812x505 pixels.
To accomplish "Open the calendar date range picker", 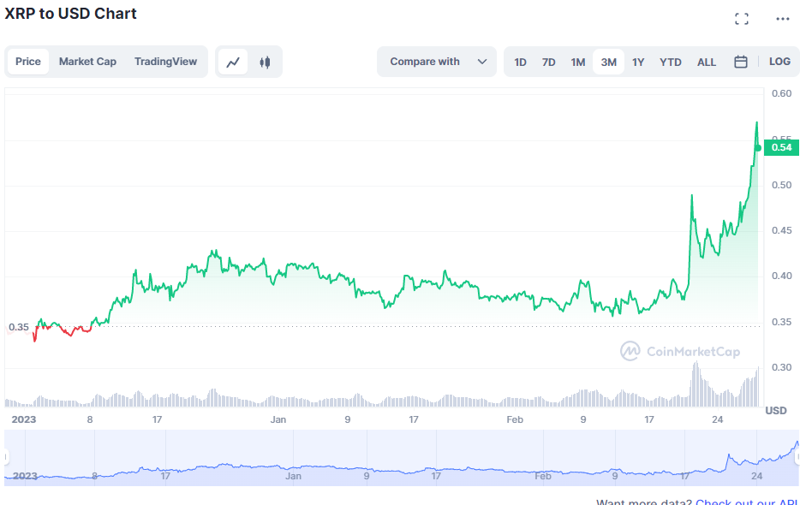I will coord(741,62).
